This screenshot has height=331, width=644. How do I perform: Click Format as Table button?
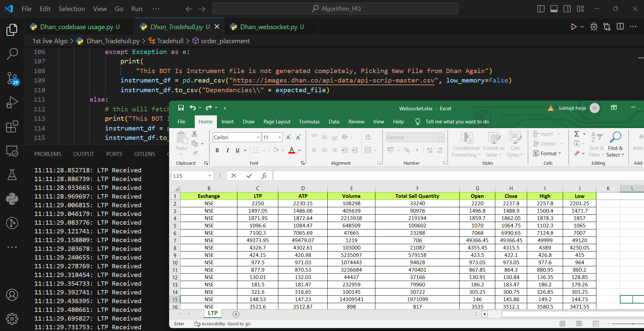coord(494,145)
